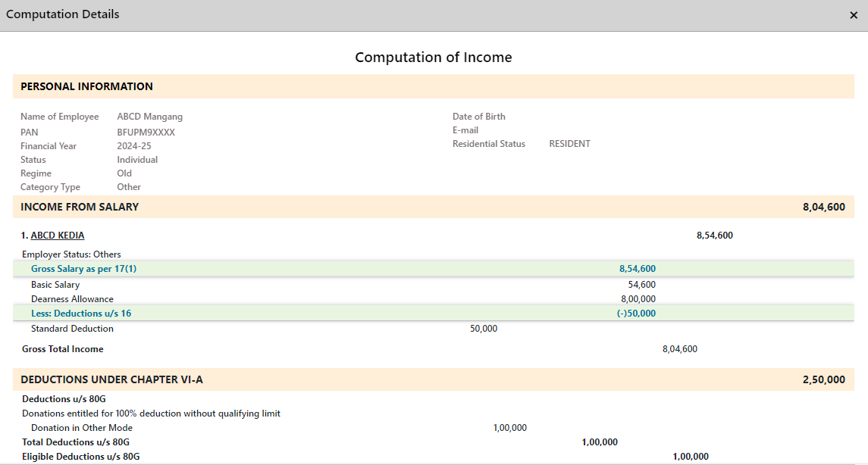Click the Donation in Other Mode amount 1,00,000
The image size is (868, 465).
click(510, 428)
